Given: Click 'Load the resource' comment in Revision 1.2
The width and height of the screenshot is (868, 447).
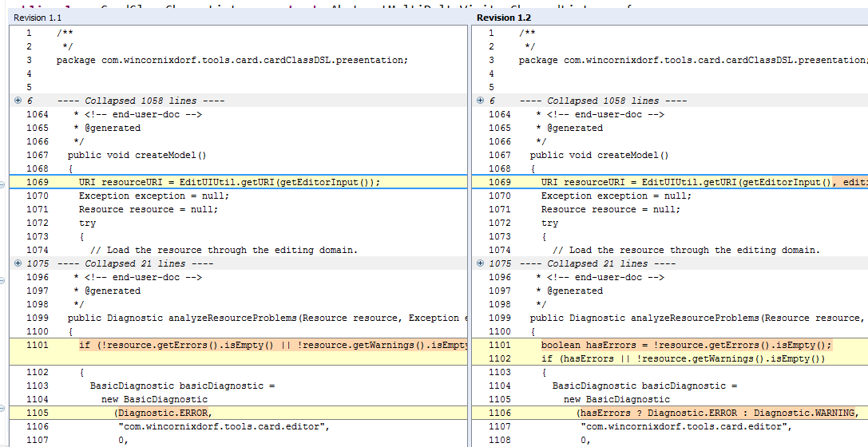Looking at the screenshot, I should point(686,250).
